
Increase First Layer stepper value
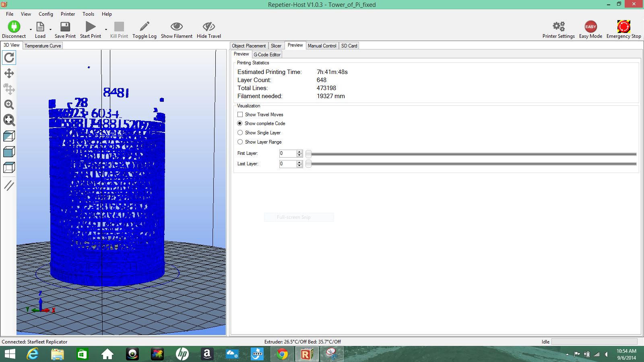tap(299, 152)
